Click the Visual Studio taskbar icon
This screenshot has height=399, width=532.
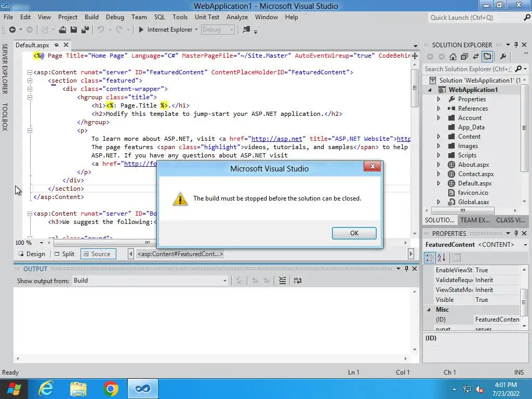pyautogui.click(x=143, y=389)
